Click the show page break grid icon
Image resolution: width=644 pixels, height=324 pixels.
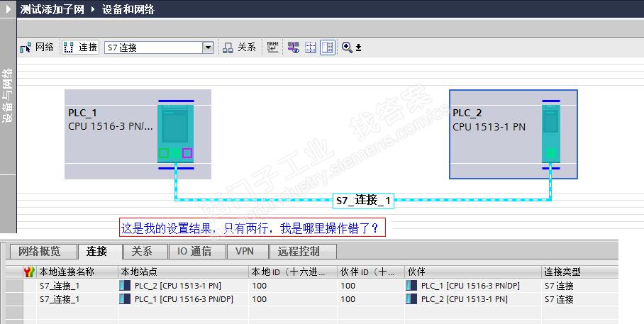(x=311, y=48)
